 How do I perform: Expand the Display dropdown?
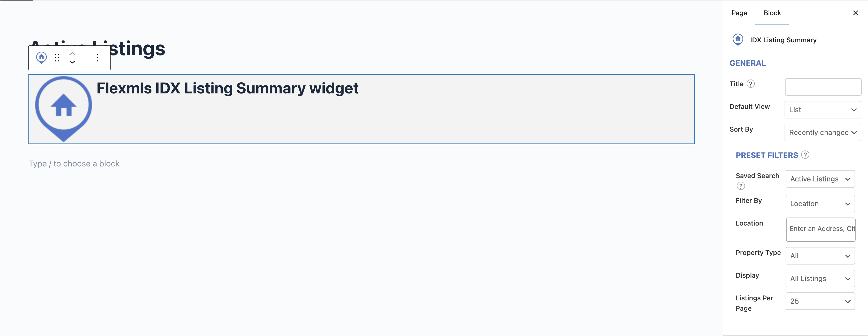click(820, 279)
